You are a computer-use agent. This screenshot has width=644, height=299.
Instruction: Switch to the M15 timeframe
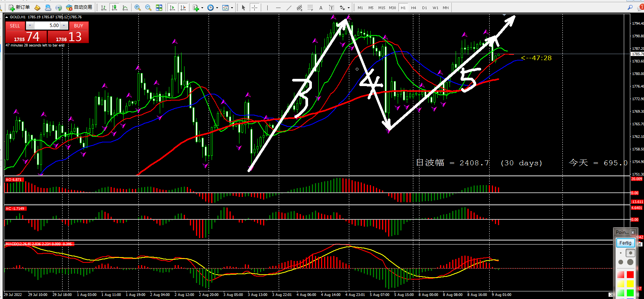click(382, 8)
